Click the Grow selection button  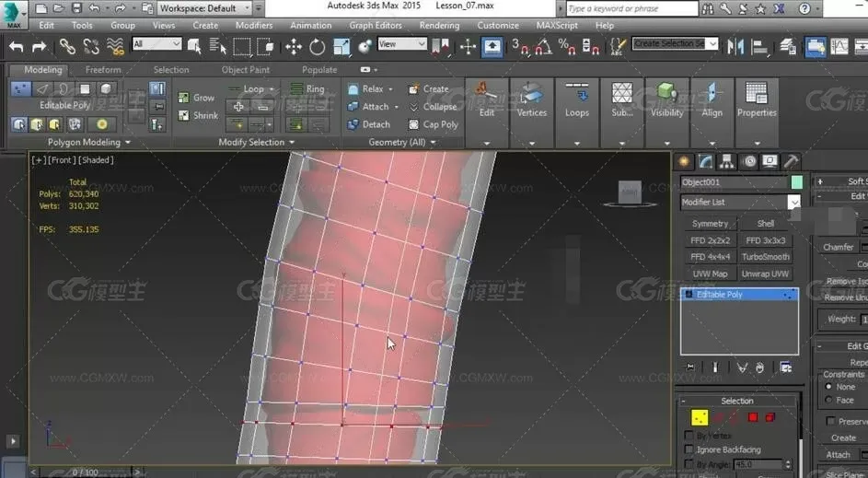pos(197,98)
